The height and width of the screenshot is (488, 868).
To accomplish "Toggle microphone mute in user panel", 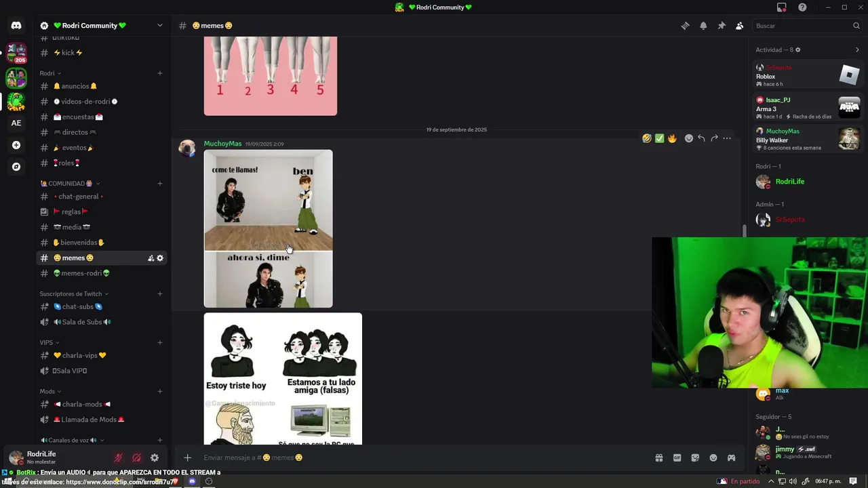I will point(118,458).
